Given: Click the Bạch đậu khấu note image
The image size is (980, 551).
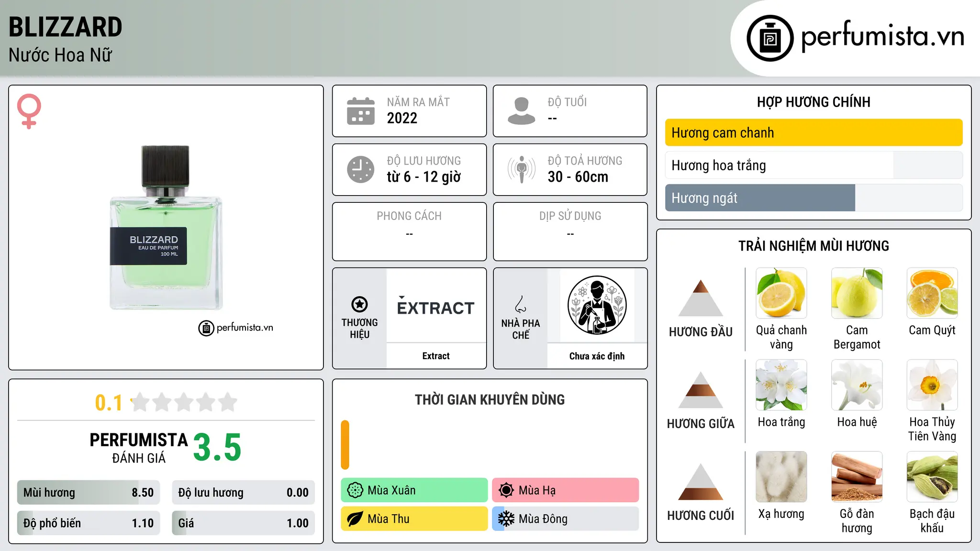Looking at the screenshot, I should (x=932, y=477).
